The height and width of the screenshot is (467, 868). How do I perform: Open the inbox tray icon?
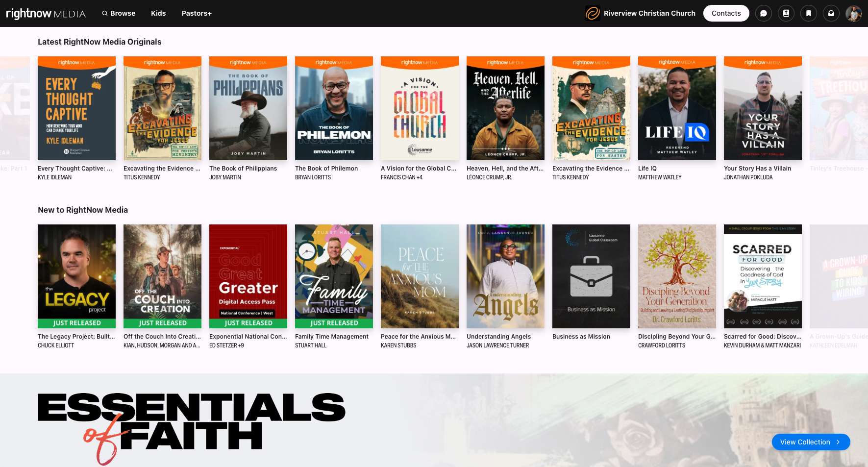tap(831, 13)
